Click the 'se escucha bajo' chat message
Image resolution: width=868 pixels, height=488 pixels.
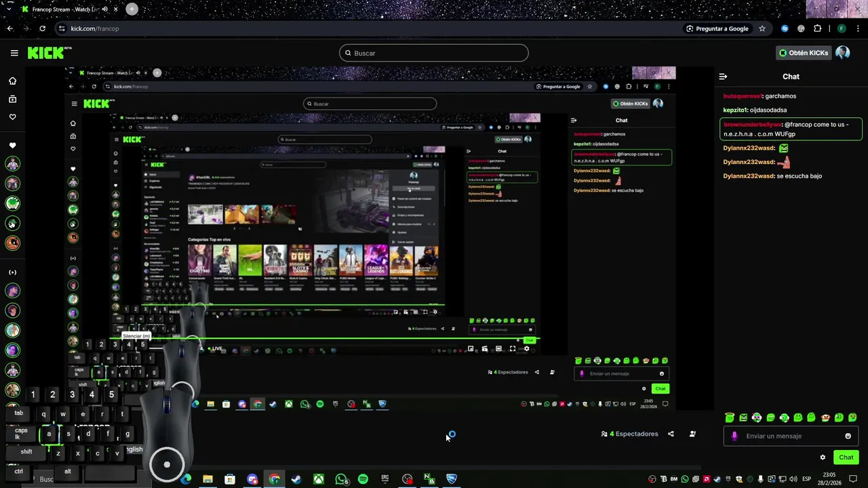coord(799,176)
